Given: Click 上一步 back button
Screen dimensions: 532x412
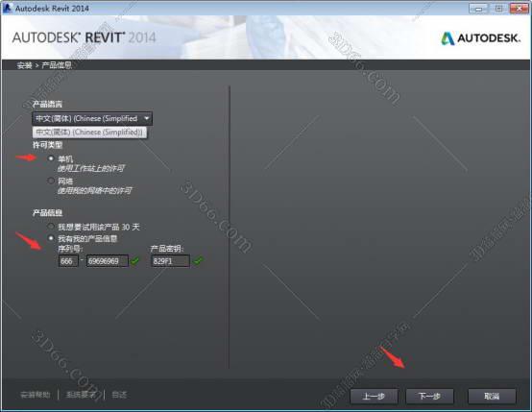Looking at the screenshot, I should [x=374, y=396].
